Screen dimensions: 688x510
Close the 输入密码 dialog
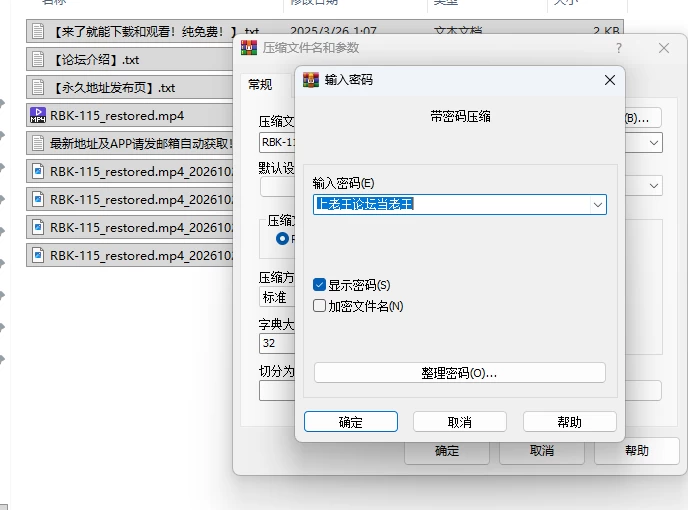[x=609, y=80]
